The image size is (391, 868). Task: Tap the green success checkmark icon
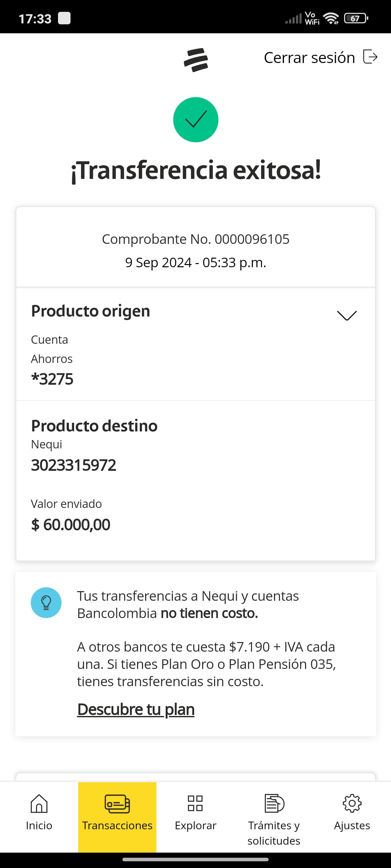pos(196,120)
